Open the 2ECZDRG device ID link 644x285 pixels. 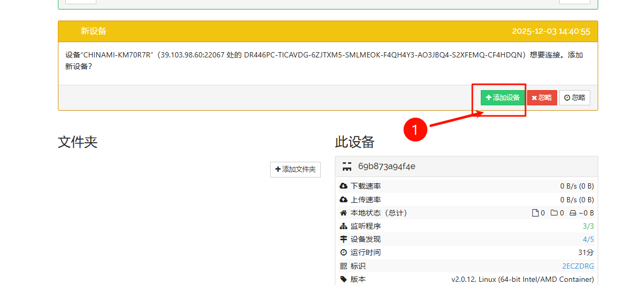[578, 266]
